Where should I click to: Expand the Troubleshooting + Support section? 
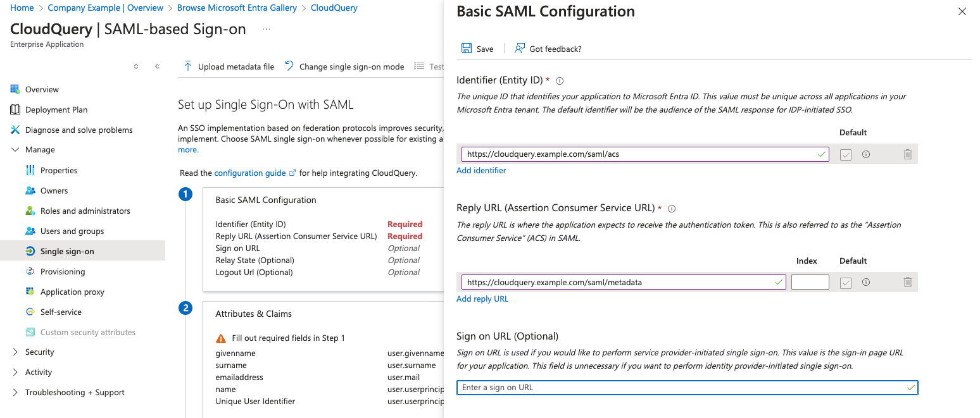(15, 393)
